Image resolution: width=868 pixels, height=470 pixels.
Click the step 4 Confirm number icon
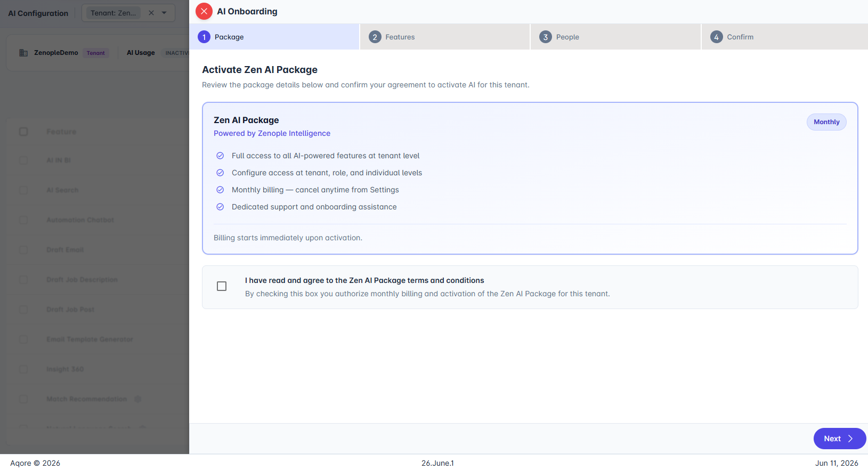tap(717, 37)
